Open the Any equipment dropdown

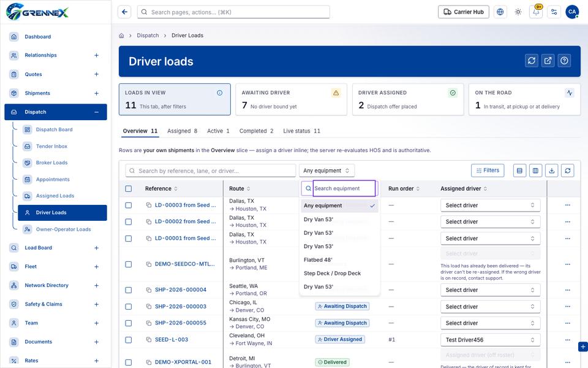pos(326,171)
